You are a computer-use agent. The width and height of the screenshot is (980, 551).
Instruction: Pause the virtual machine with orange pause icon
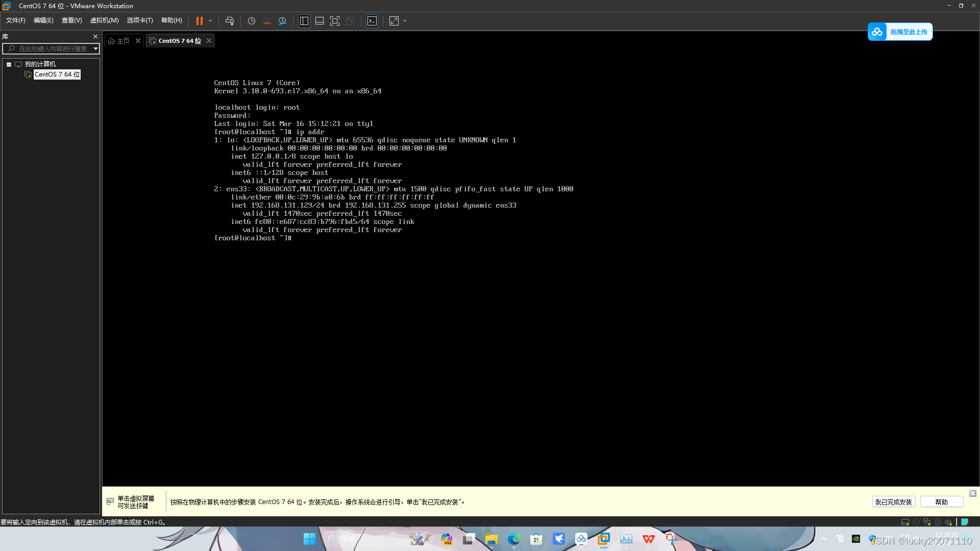pyautogui.click(x=199, y=21)
